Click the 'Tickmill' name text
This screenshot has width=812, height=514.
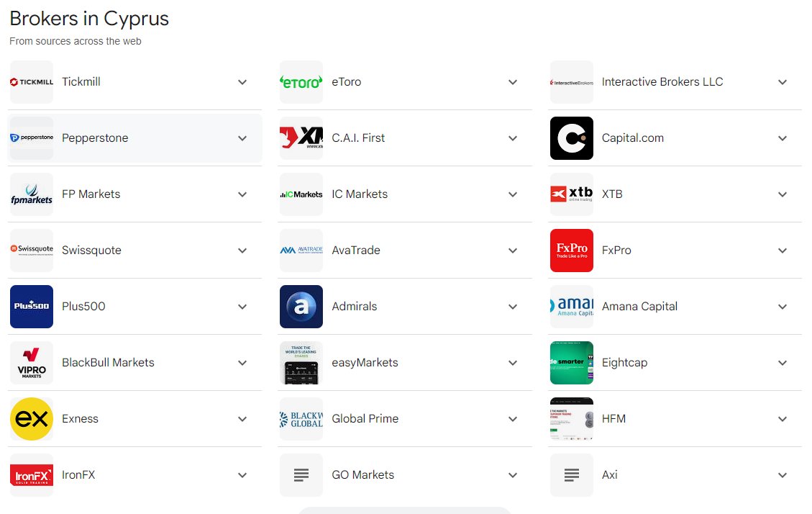(81, 82)
